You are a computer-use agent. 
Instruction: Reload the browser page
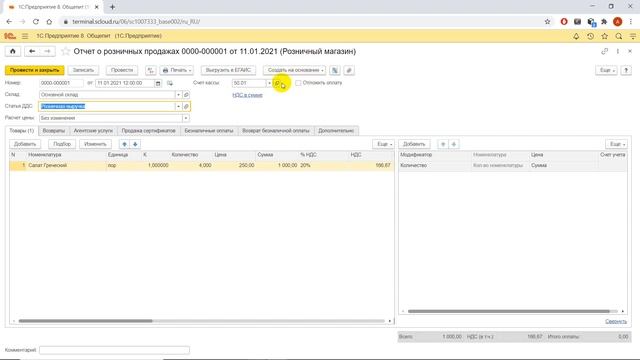pos(36,22)
